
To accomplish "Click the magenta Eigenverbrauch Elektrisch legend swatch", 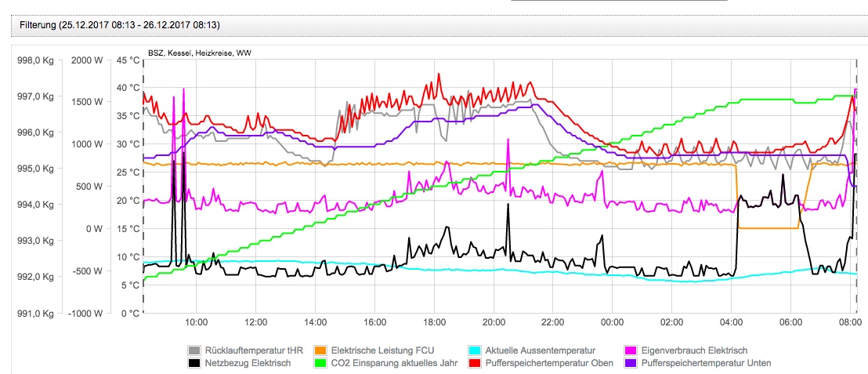I will click(630, 350).
